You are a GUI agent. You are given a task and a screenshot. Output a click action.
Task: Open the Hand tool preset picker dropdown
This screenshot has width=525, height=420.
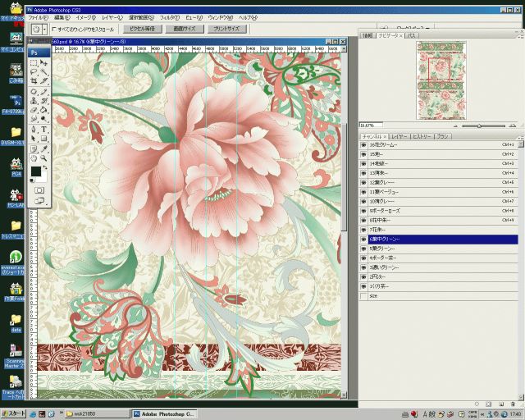(x=45, y=29)
